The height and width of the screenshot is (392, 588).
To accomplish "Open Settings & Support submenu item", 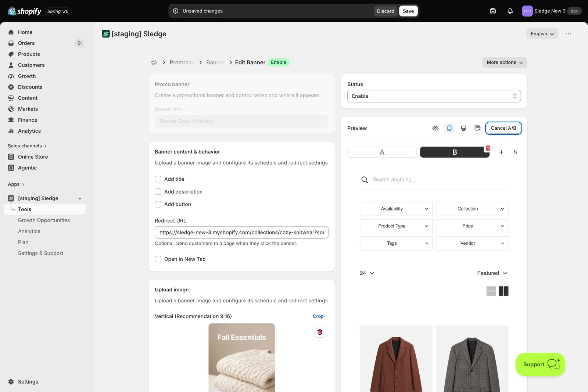I will point(40,253).
